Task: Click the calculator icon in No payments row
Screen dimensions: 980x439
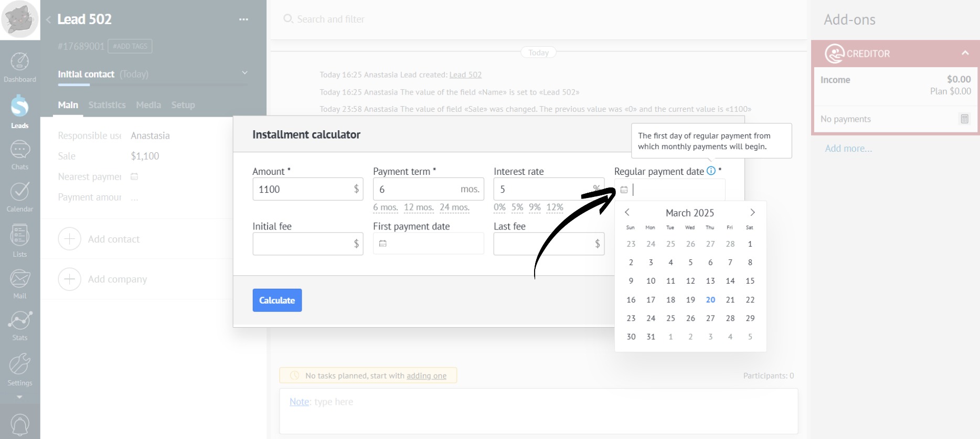Action: pyautogui.click(x=964, y=119)
